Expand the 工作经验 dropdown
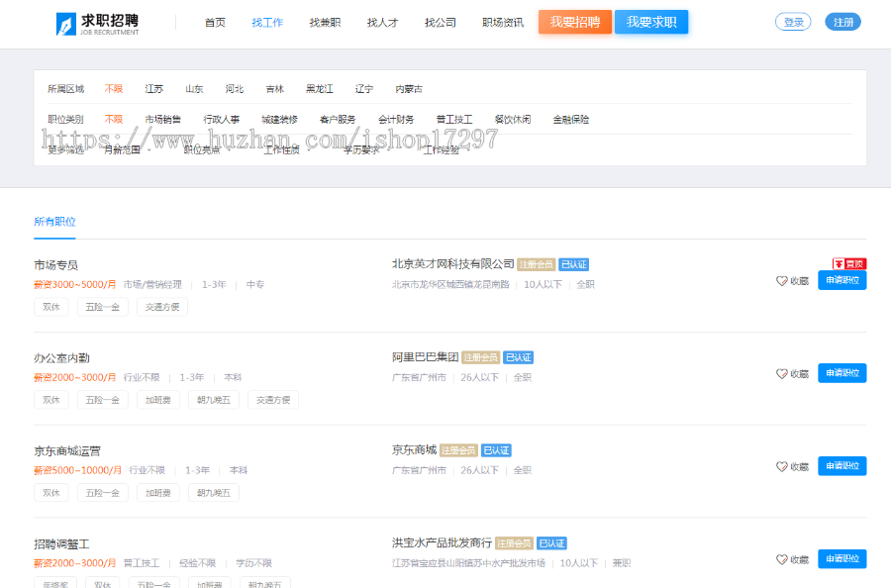891x588 pixels. point(445,150)
